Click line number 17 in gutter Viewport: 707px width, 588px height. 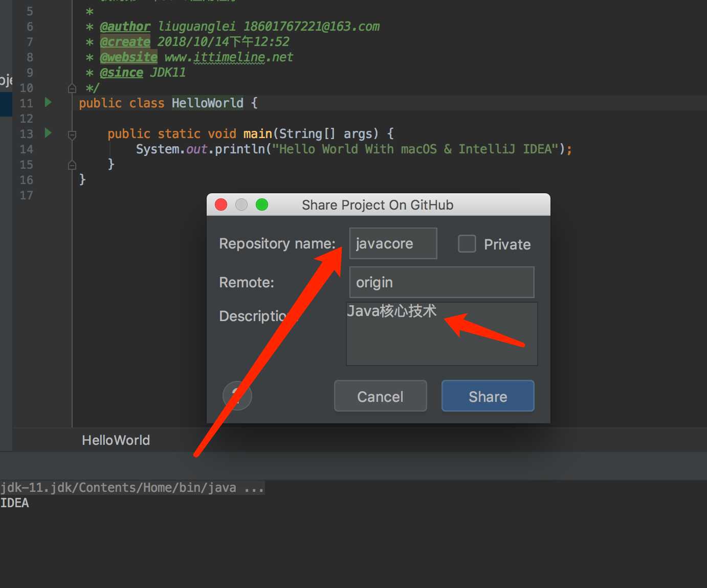click(x=26, y=195)
